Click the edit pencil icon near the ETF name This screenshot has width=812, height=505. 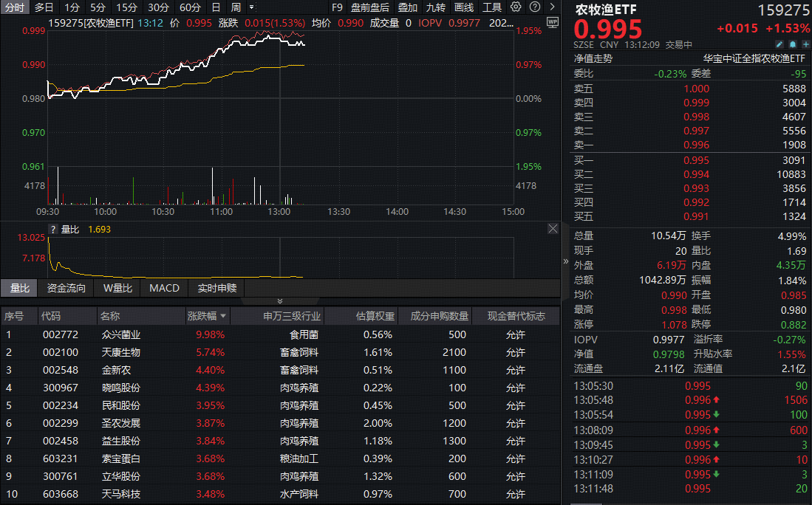[779, 44]
